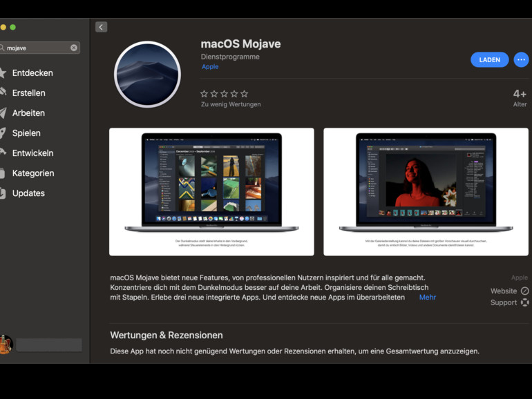Open the Entdecken section
The width and height of the screenshot is (532, 399).
pos(32,73)
